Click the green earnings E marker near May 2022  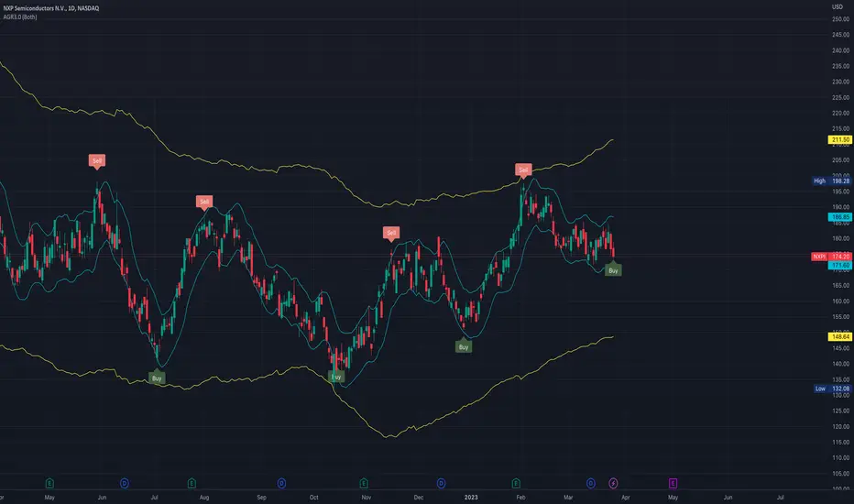coord(49,483)
